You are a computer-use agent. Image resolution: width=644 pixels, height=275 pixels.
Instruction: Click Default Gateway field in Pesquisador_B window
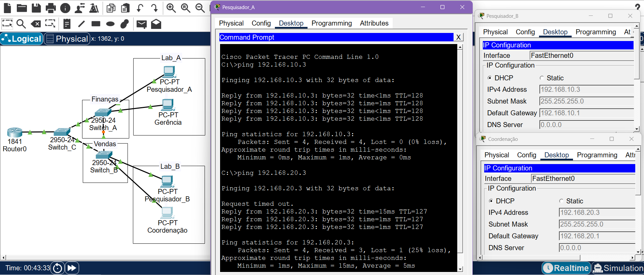click(x=587, y=113)
